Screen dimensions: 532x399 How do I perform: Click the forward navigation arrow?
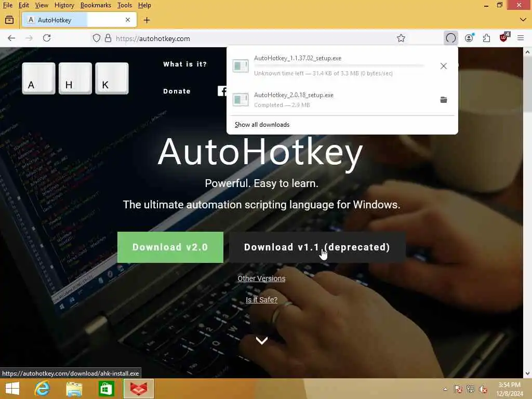[x=29, y=38]
